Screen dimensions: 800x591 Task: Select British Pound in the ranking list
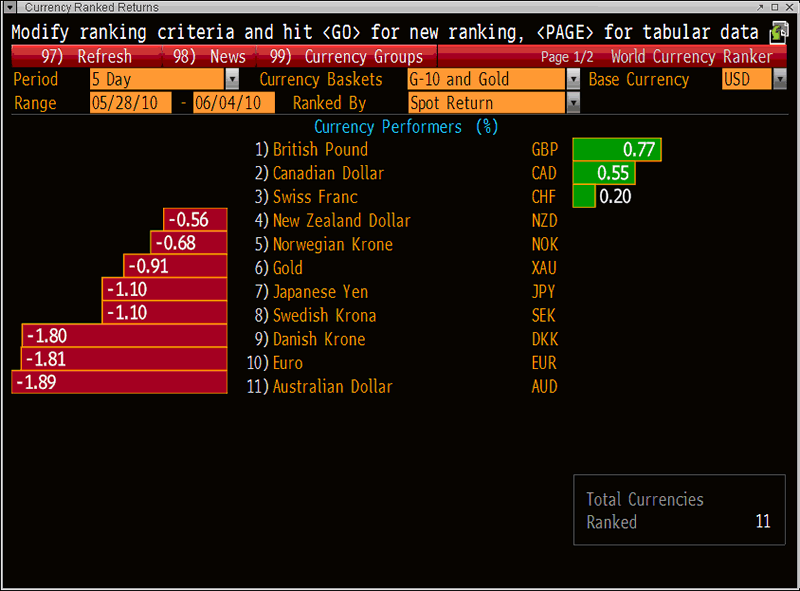320,149
